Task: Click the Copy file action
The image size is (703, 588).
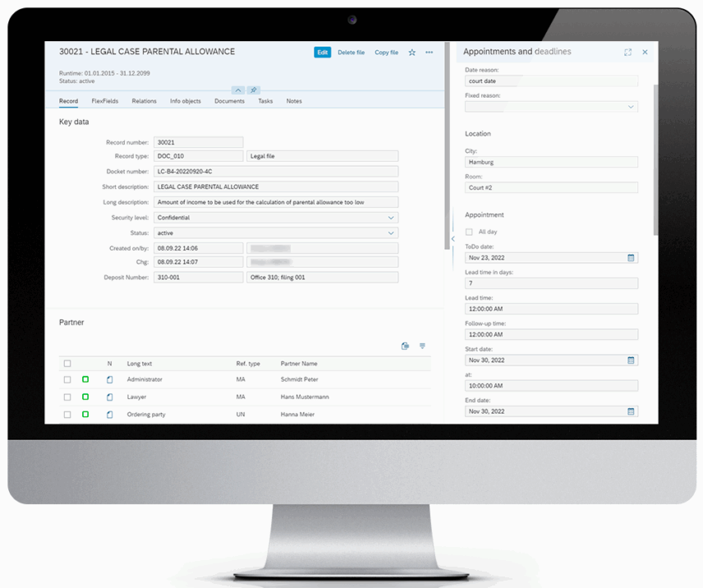Action: pos(386,52)
